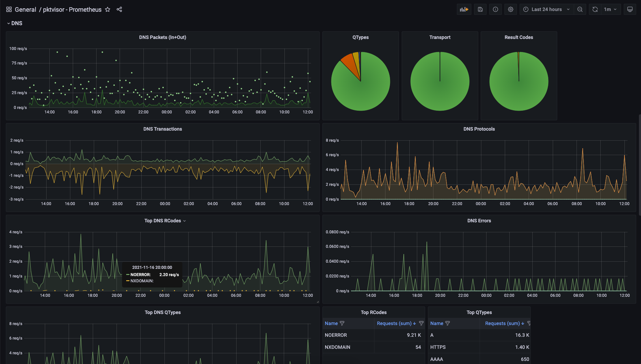Star the pktvisor dashboard as favorite
The image size is (641, 364).
tap(108, 9)
